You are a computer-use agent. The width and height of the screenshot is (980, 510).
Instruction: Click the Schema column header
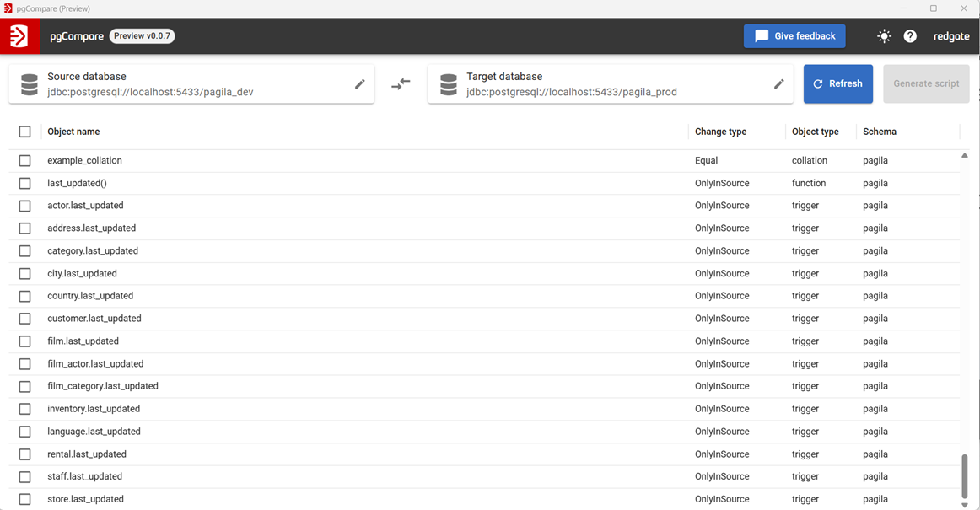pos(879,132)
